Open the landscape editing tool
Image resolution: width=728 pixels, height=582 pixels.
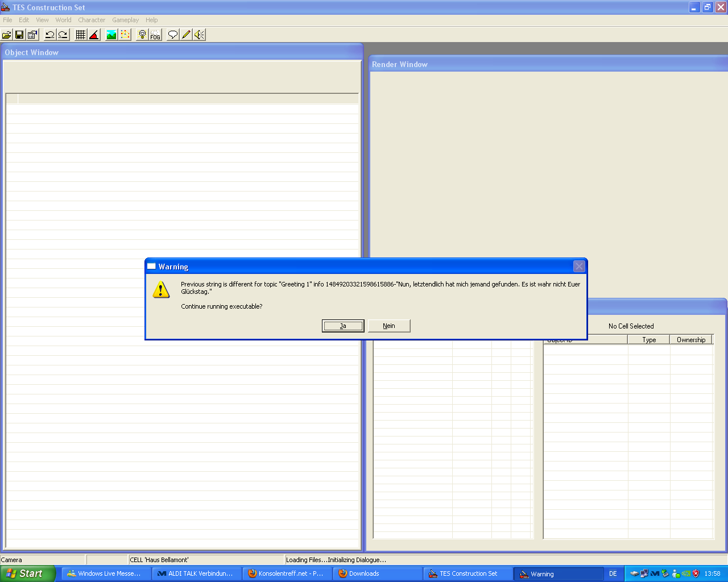[111, 35]
